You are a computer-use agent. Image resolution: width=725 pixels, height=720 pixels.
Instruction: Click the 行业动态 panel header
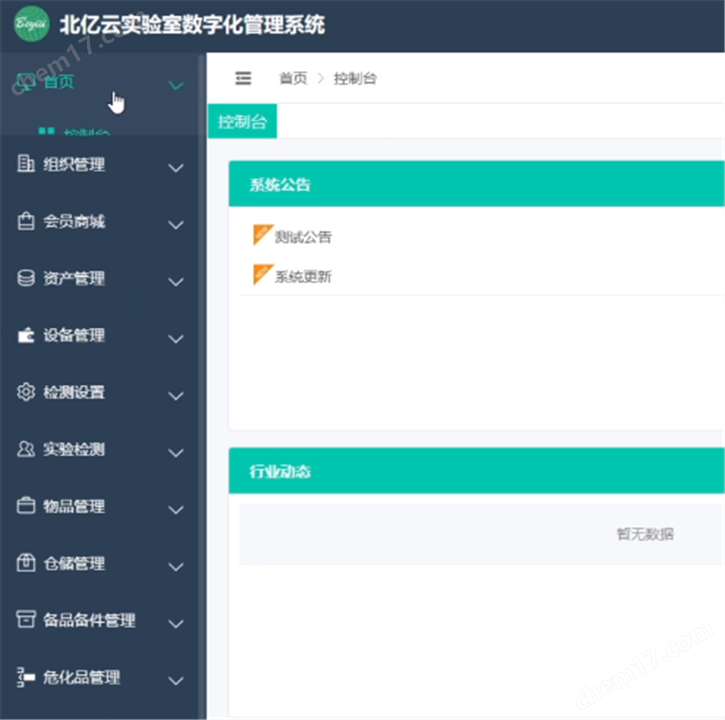click(476, 471)
